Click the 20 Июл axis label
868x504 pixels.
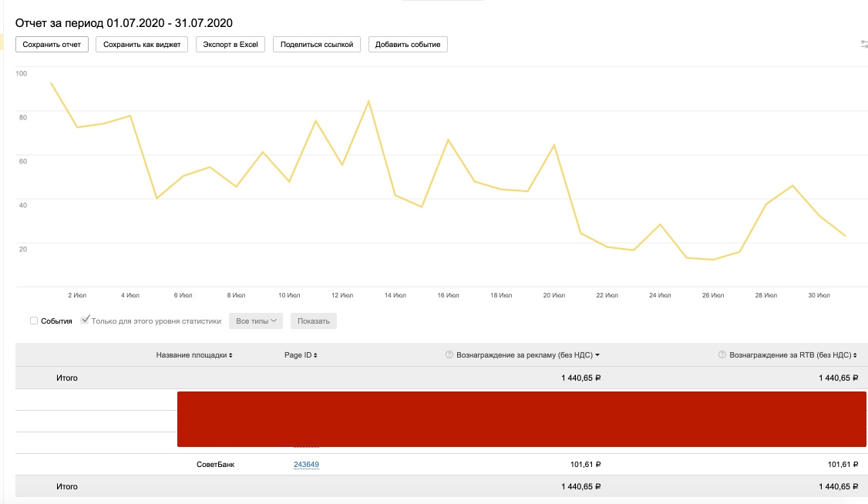[x=554, y=295]
